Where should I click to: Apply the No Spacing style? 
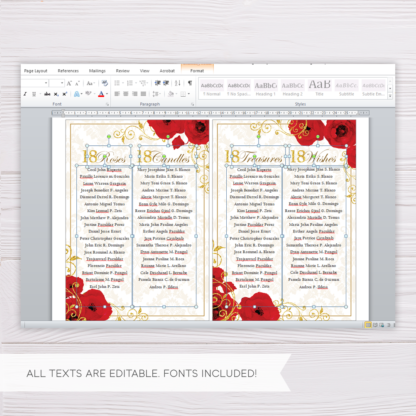click(x=239, y=89)
